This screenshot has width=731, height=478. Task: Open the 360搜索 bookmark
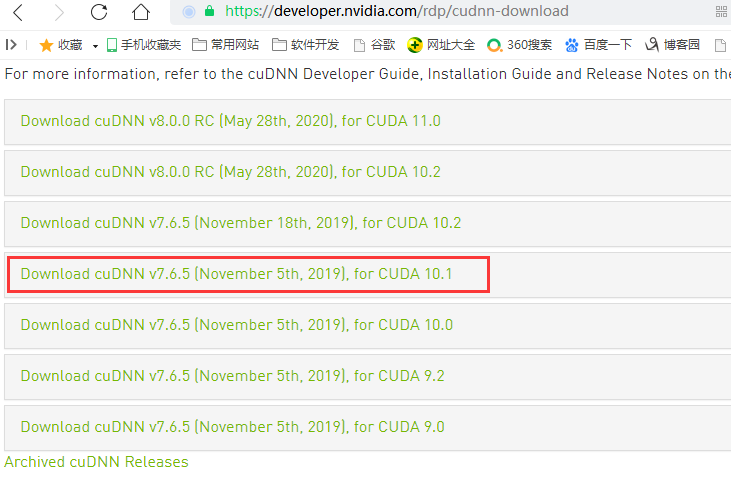click(519, 45)
